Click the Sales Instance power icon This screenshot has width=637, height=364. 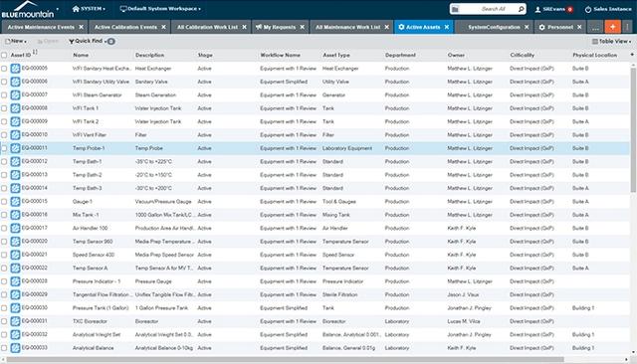pos(588,9)
